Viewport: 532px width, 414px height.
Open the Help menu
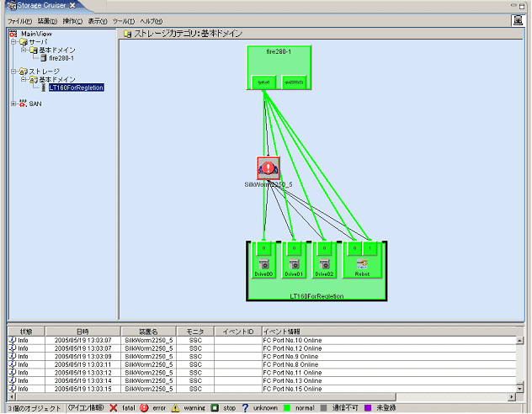click(152, 21)
